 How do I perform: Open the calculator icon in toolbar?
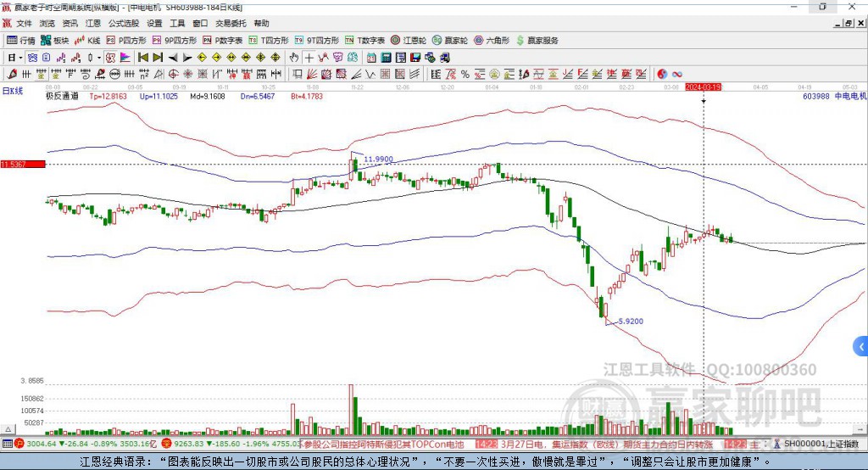(387, 58)
